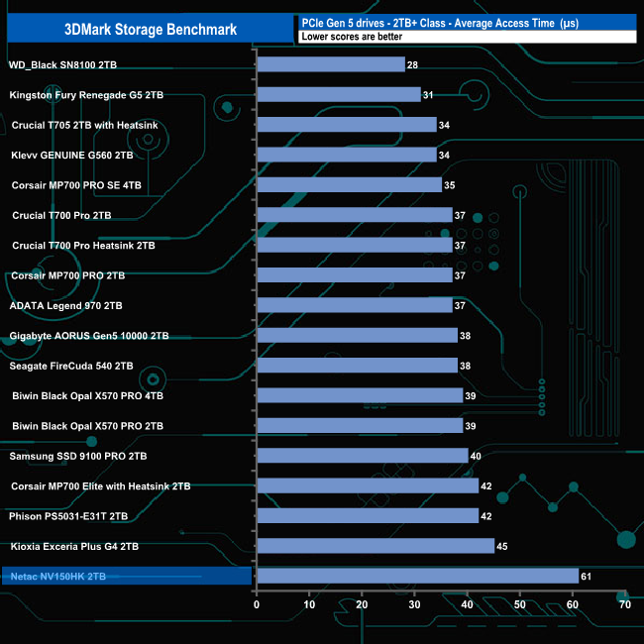Viewport: 644px width, 644px height.
Task: Select the 'Corsair MP700 Elite with Heatsink 2TB' label
Action: click(101, 486)
